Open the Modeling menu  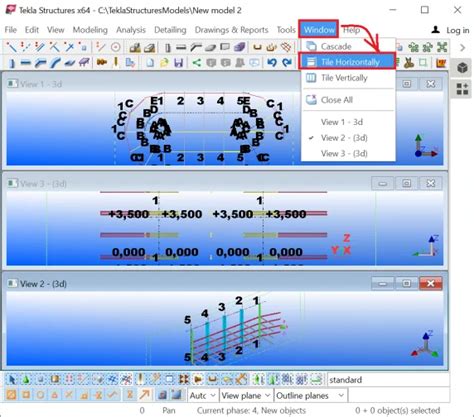(90, 30)
